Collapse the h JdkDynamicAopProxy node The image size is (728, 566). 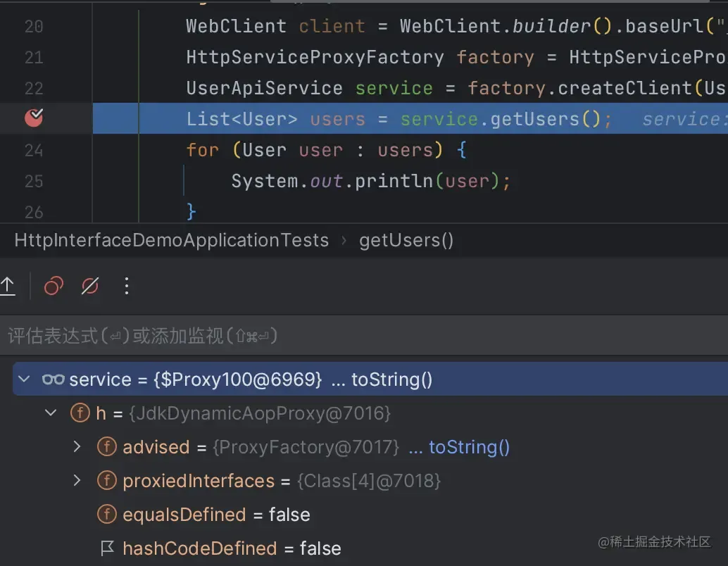[51, 413]
